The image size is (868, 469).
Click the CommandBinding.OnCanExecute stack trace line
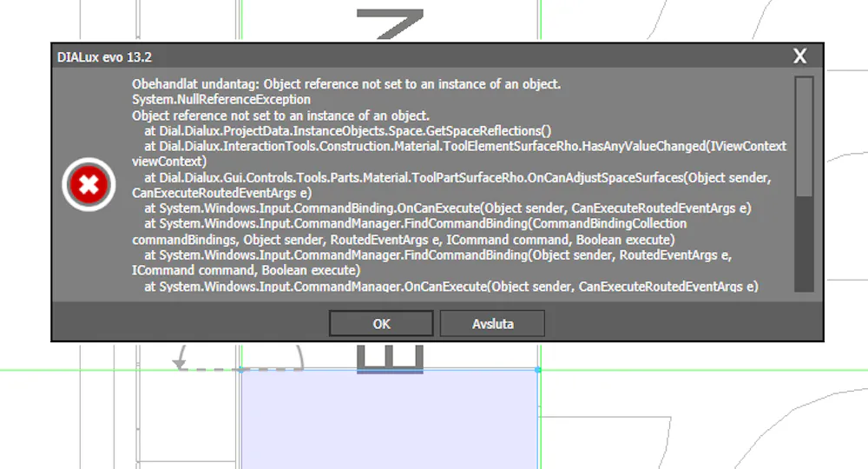click(447, 208)
